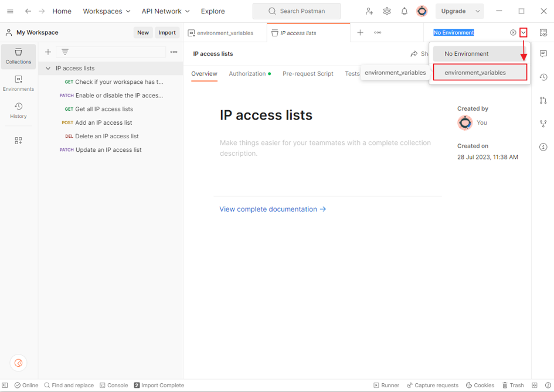
Task: Expand the Upgrade options chevron
Action: coord(477,11)
